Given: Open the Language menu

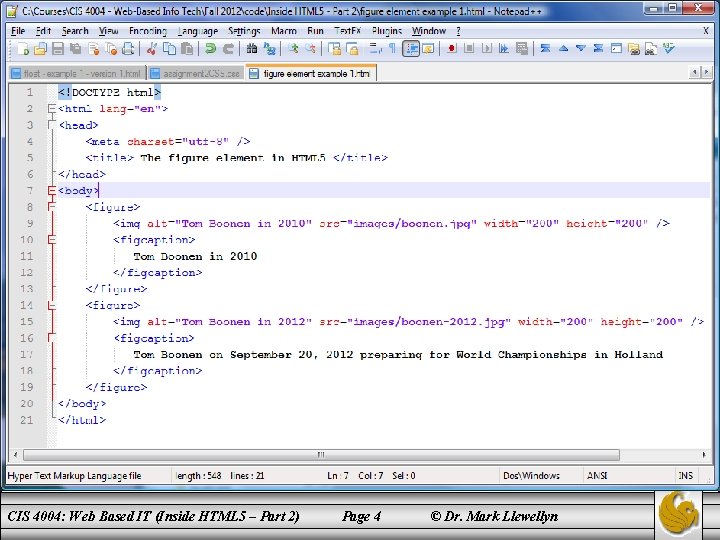Looking at the screenshot, I should 197,31.
